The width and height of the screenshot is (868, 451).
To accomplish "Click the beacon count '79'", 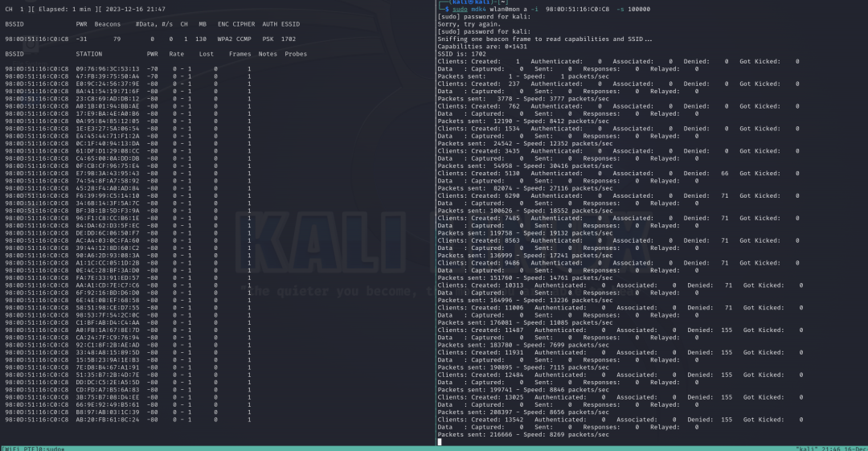I will 117,39.
